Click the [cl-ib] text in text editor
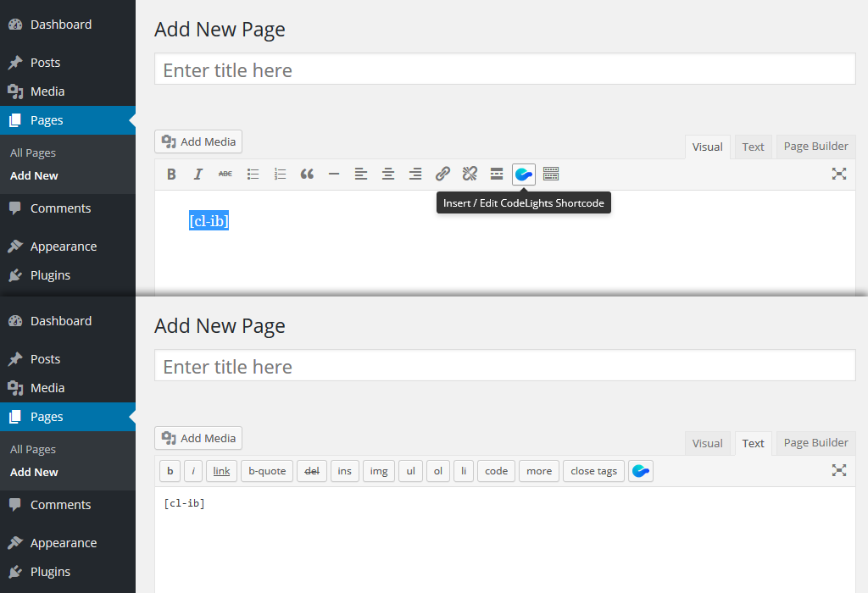 (x=184, y=503)
